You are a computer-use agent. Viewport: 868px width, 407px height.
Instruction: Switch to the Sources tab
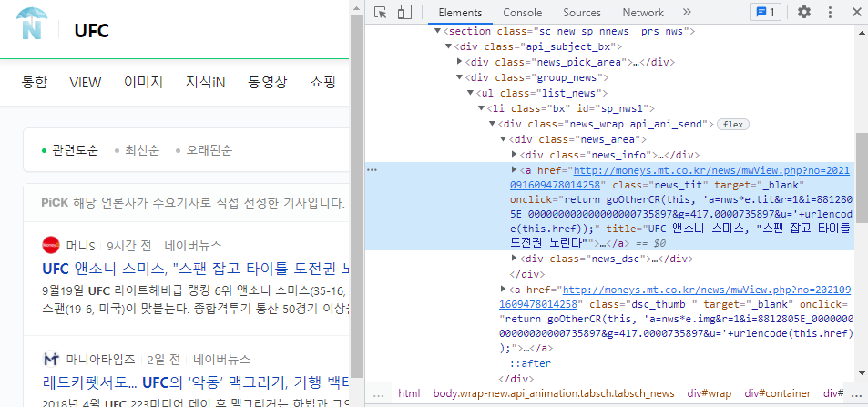(582, 12)
